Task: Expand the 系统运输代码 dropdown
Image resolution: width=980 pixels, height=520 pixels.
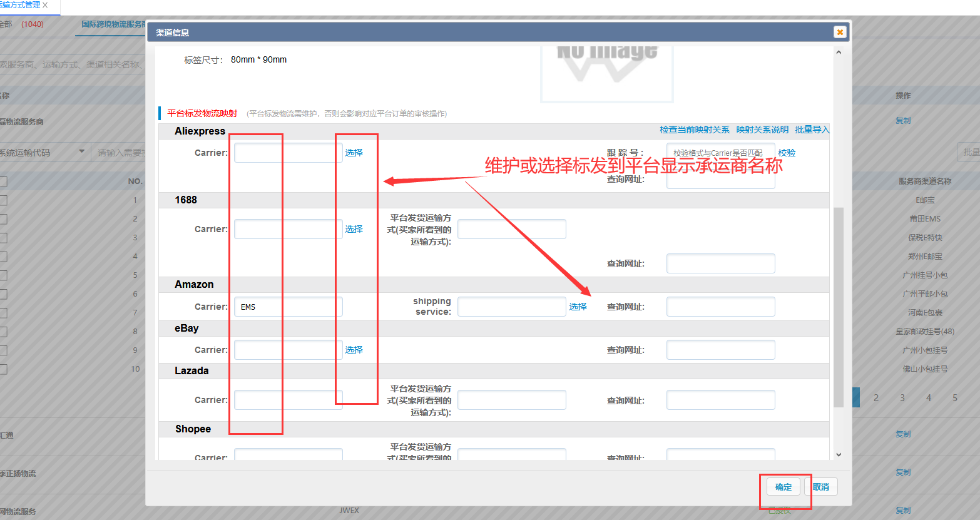Action: 81,152
